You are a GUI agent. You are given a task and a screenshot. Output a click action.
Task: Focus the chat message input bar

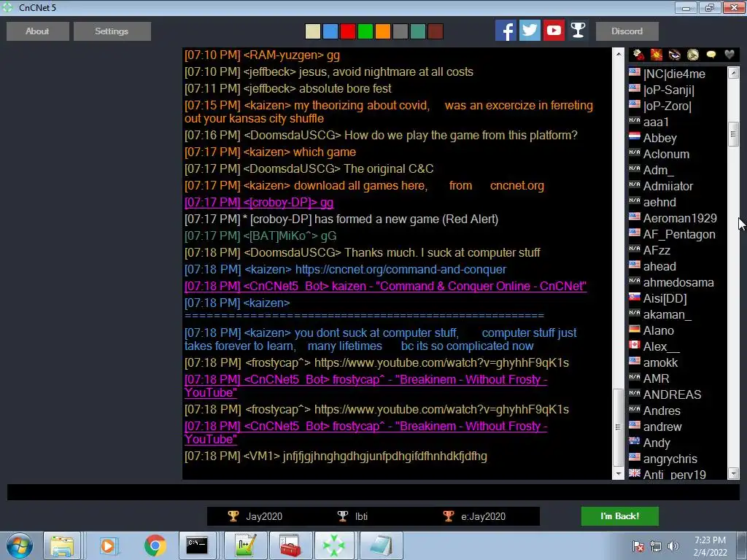pos(373,492)
